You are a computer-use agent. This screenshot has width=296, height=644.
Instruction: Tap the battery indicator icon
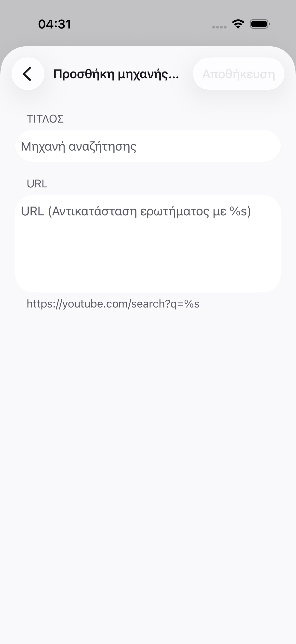tap(260, 24)
